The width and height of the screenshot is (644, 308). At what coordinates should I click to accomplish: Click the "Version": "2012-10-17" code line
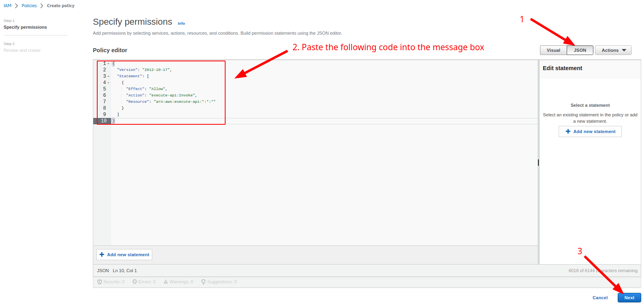coord(144,70)
